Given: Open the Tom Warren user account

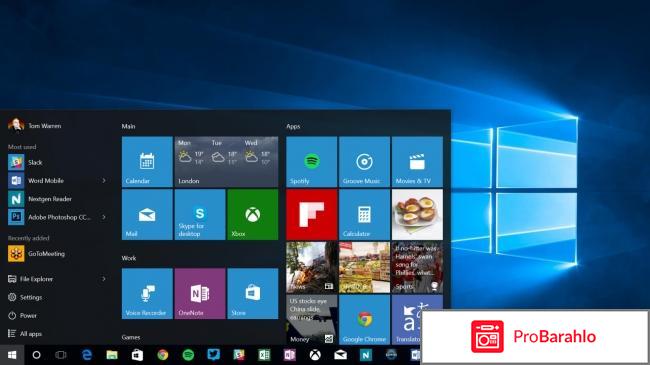Looking at the screenshot, I should point(35,125).
